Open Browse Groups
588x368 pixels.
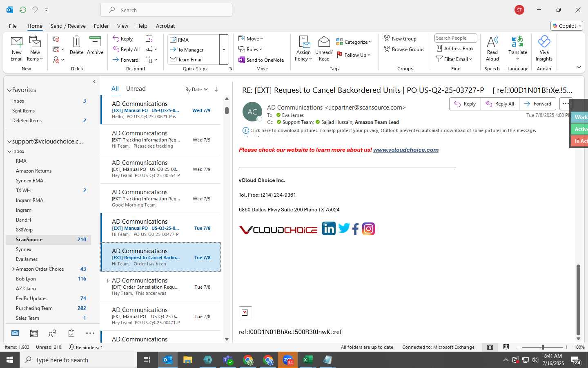pyautogui.click(x=404, y=49)
